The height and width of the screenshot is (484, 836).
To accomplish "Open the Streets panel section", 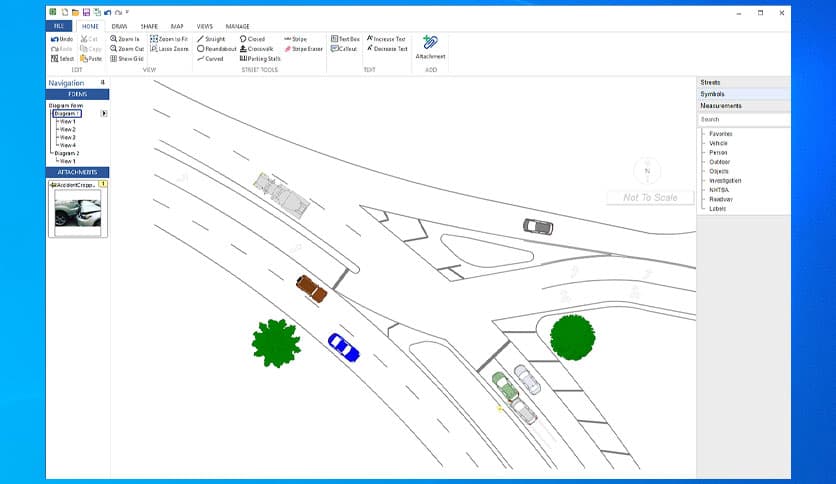I will [x=744, y=82].
